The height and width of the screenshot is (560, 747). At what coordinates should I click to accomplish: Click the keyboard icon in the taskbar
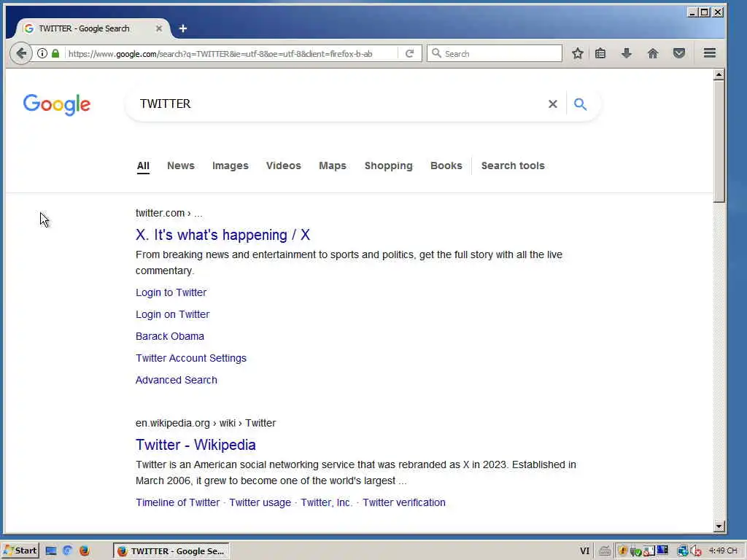click(605, 551)
